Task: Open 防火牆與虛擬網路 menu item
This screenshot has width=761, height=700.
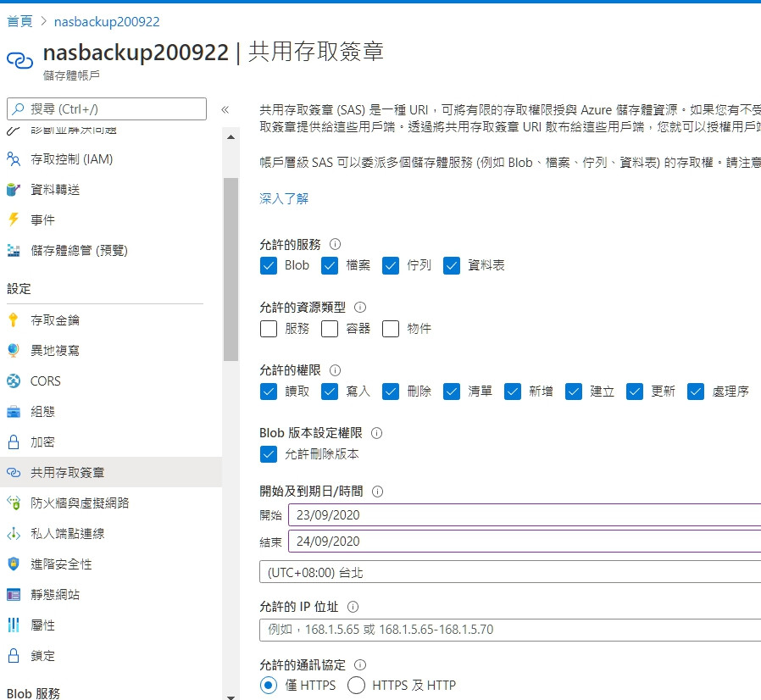Action: [x=111, y=503]
